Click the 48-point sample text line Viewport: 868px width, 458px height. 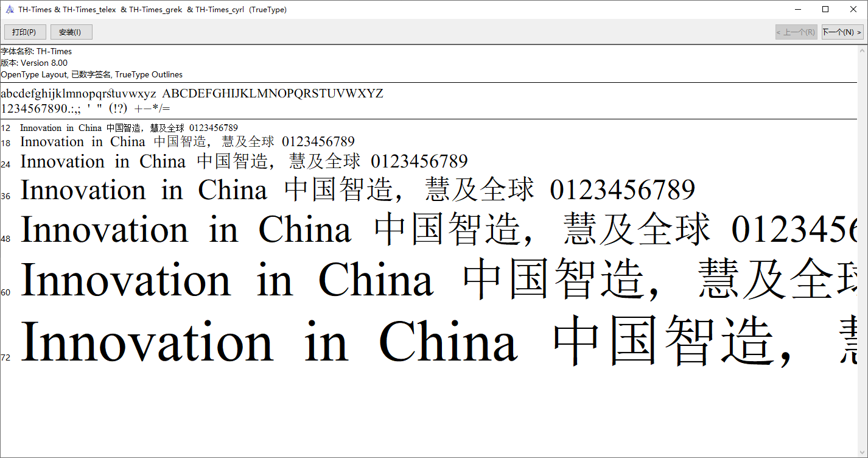click(426, 230)
